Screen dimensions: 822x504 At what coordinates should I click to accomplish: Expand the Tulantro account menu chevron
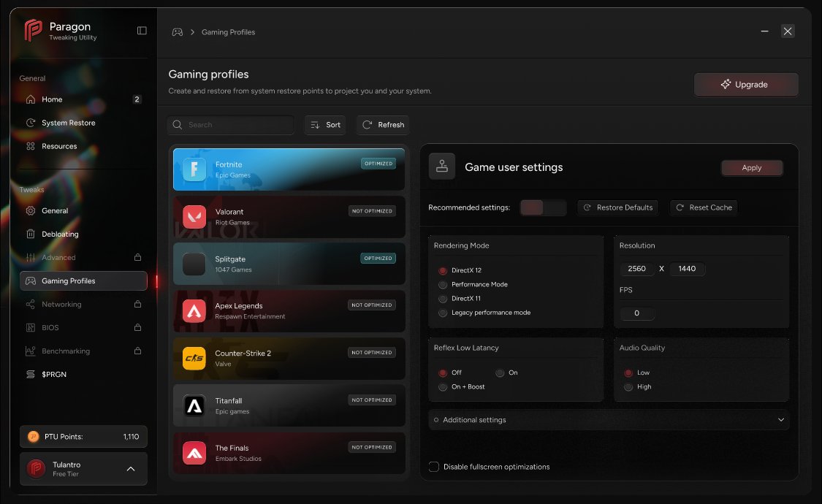point(131,469)
